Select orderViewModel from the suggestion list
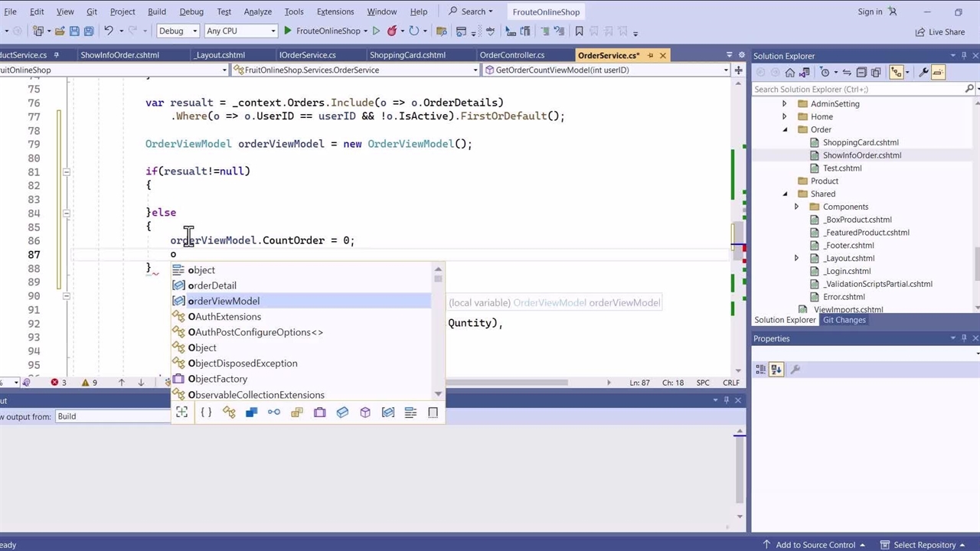The image size is (980, 551). [224, 302]
